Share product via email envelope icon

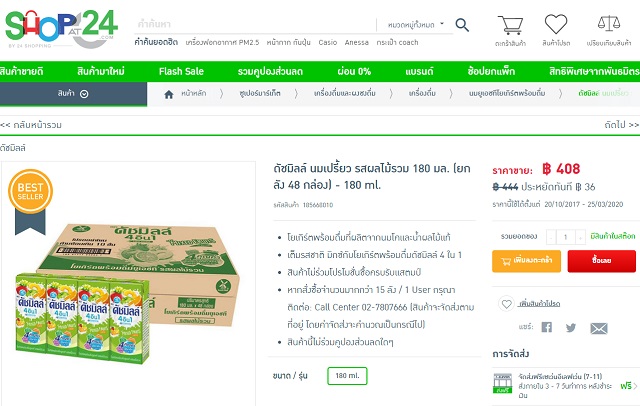click(x=599, y=328)
